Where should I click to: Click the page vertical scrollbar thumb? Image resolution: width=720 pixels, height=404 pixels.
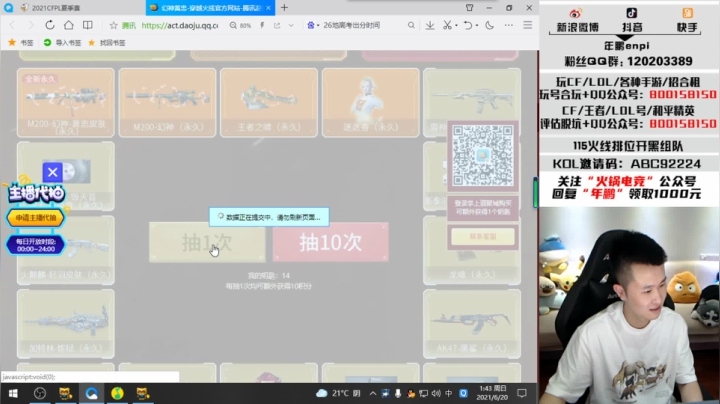(x=535, y=193)
